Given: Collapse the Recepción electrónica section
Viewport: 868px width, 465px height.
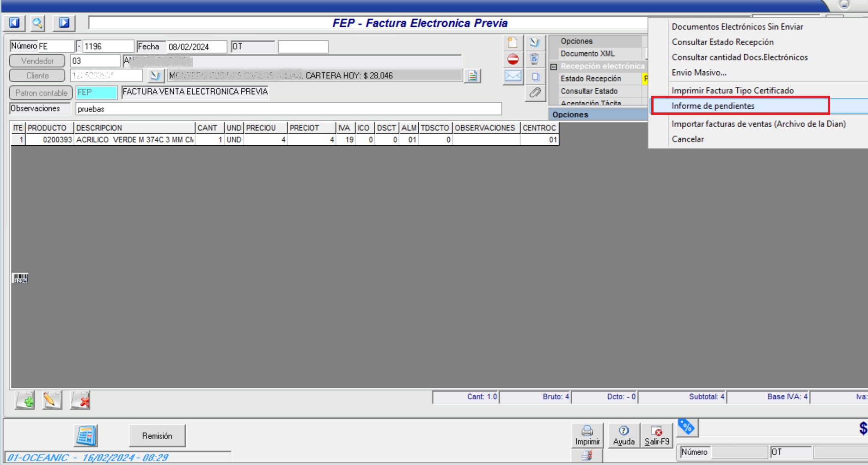Looking at the screenshot, I should coord(553,67).
